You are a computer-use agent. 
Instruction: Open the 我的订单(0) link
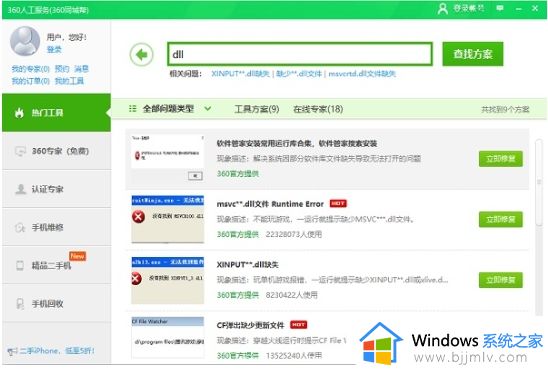(30, 81)
